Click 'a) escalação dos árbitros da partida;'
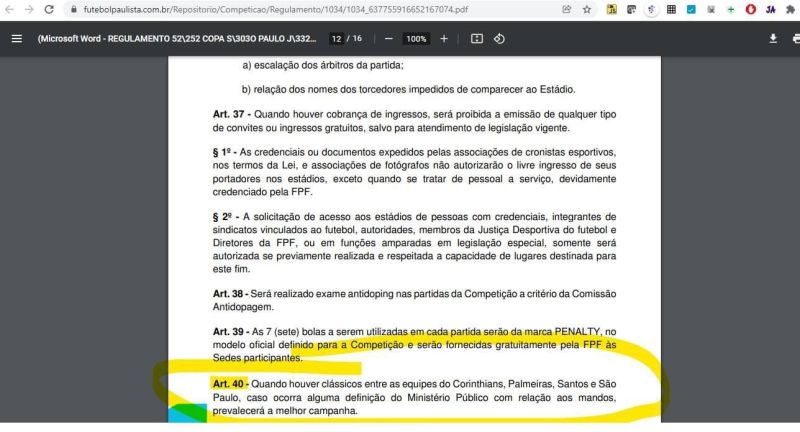This screenshot has height=432, width=800. (323, 65)
